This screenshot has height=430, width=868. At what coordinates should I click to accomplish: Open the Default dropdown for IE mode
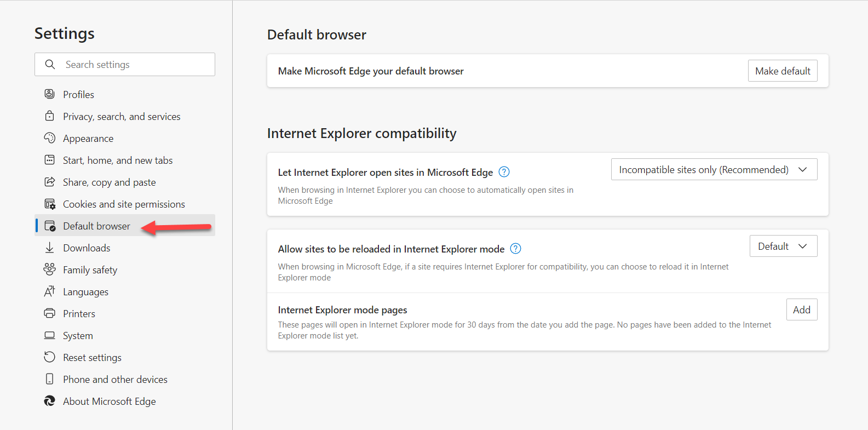[783, 246]
